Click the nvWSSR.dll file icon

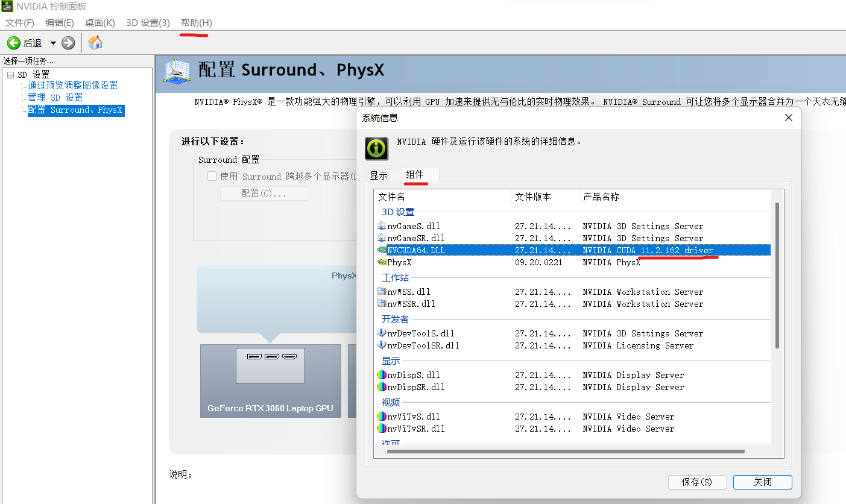coord(382,304)
